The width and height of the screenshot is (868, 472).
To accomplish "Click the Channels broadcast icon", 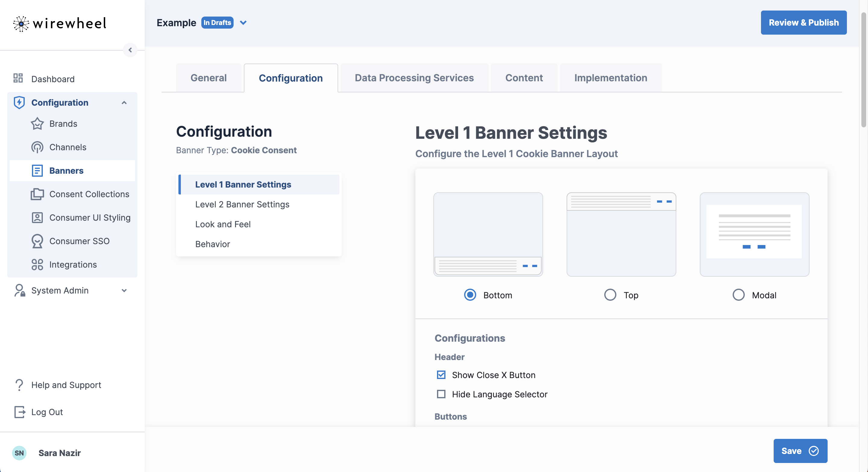I will point(37,147).
